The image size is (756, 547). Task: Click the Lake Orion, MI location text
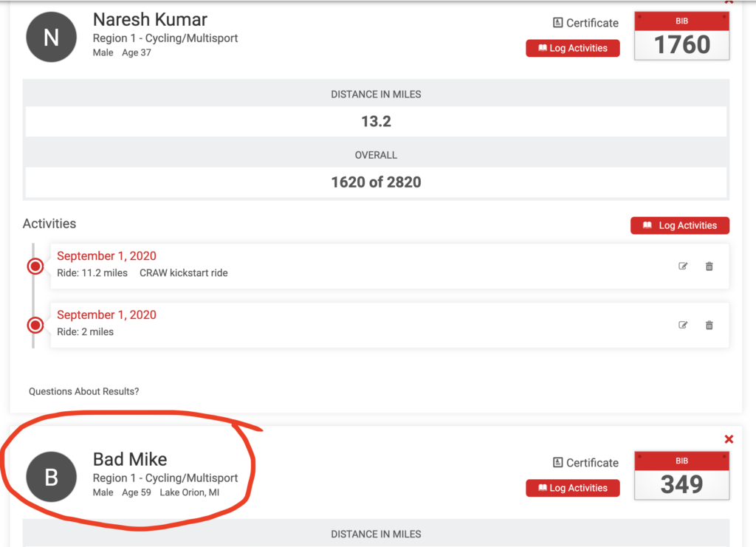pyautogui.click(x=190, y=492)
